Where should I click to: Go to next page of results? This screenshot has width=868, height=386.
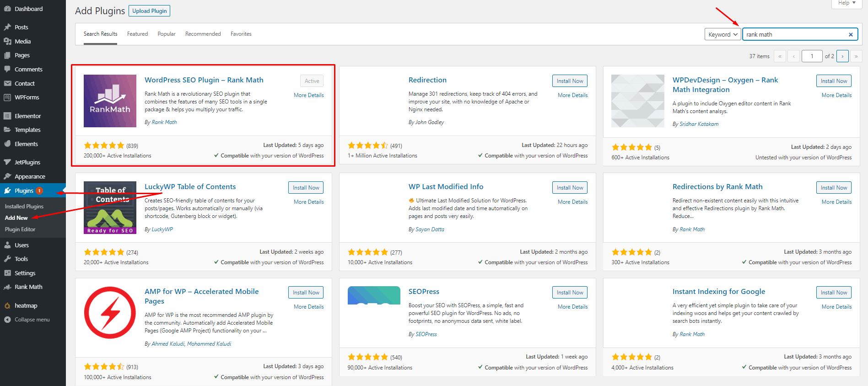(842, 56)
